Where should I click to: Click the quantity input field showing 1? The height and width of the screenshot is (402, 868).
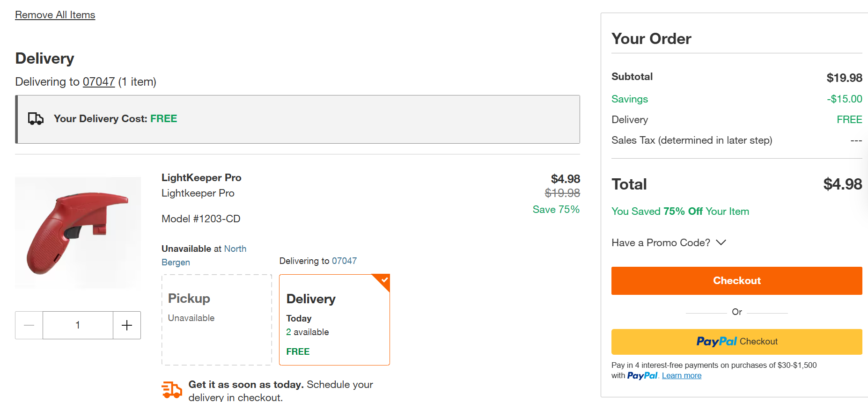pos(78,325)
